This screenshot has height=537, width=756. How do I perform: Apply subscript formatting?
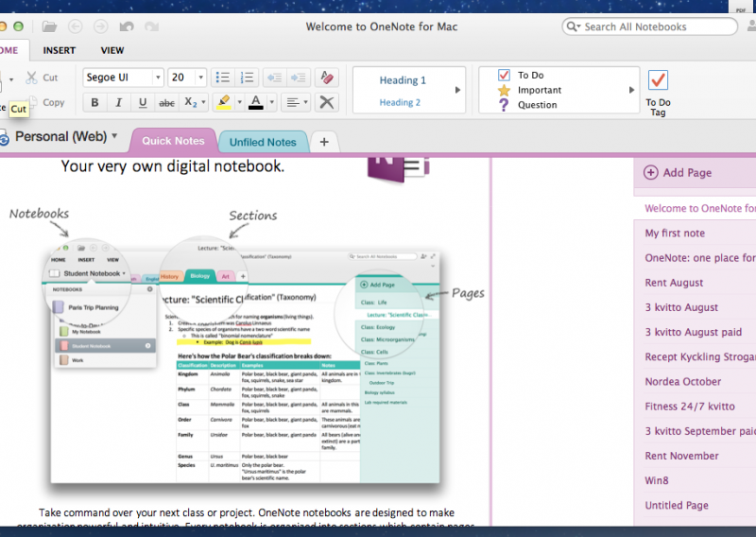pyautogui.click(x=191, y=102)
